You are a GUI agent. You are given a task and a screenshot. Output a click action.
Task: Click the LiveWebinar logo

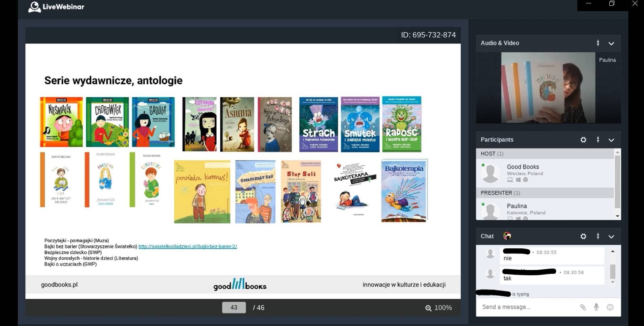56,7
